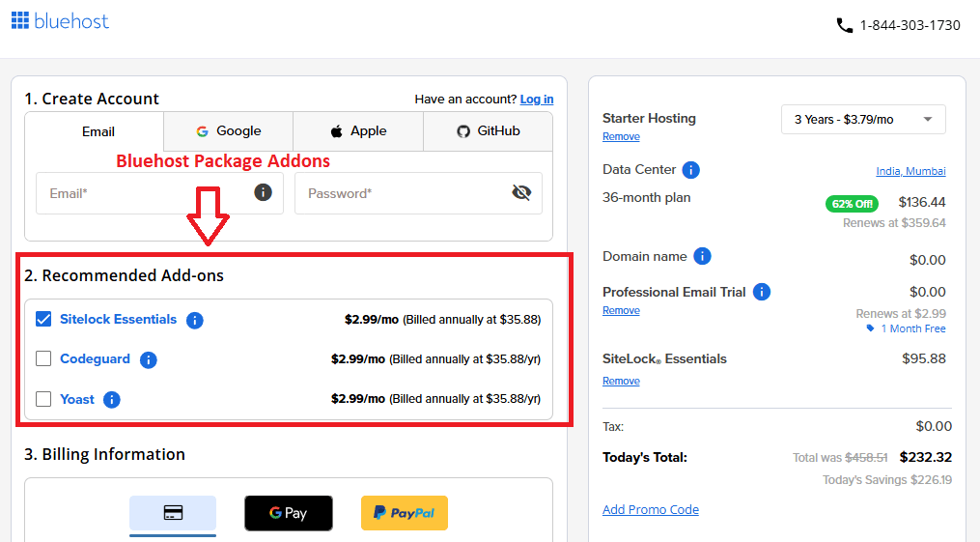Image resolution: width=980 pixels, height=542 pixels.
Task: Click the Sitelock Essentials add-on name
Action: tap(118, 319)
